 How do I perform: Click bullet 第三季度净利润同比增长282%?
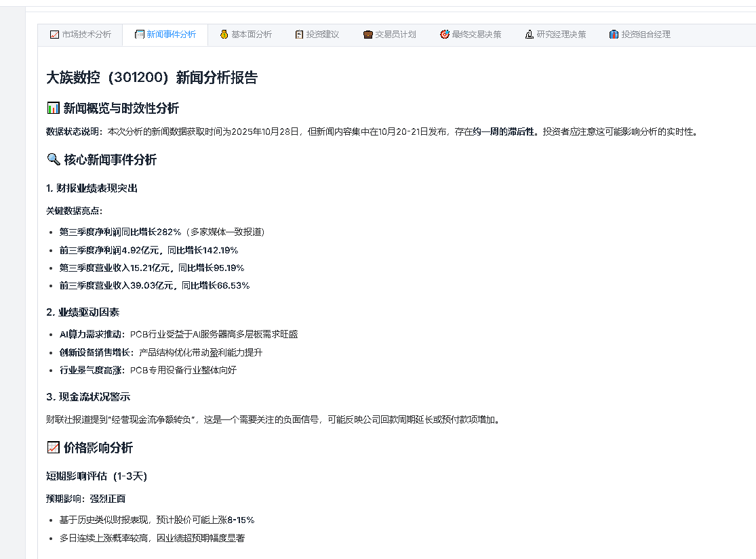point(162,232)
